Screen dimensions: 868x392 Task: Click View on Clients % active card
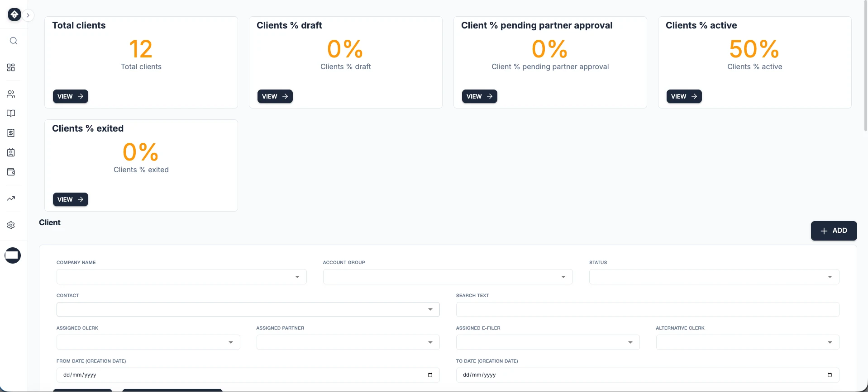click(x=684, y=96)
